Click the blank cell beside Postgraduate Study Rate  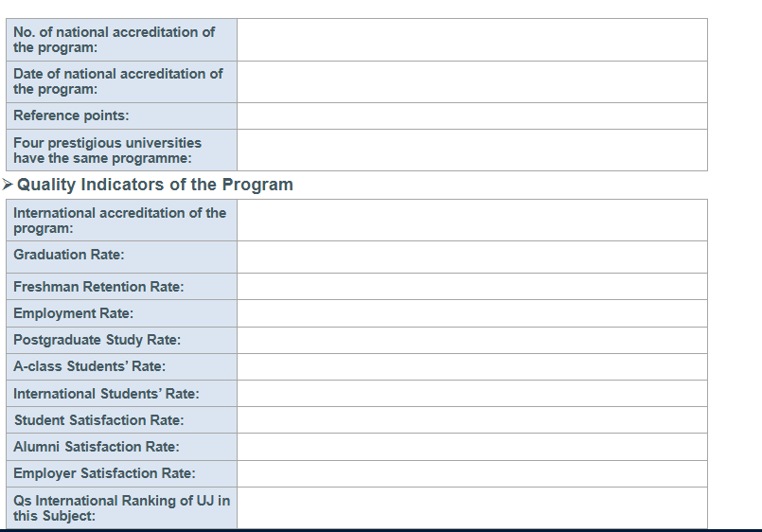(x=471, y=340)
